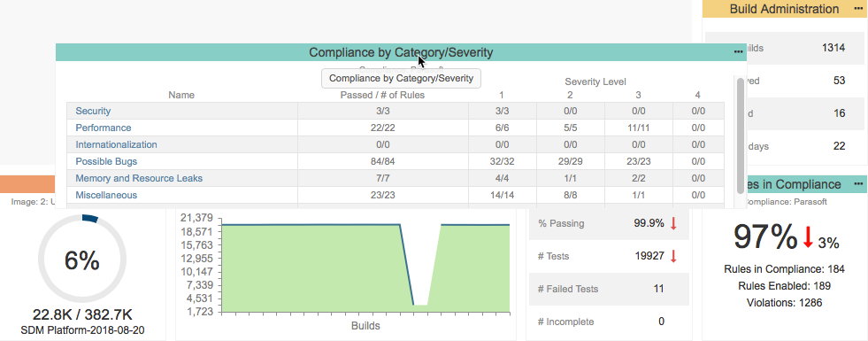This screenshot has height=341, width=868.
Task: Open the Security category link
Action: [93, 111]
